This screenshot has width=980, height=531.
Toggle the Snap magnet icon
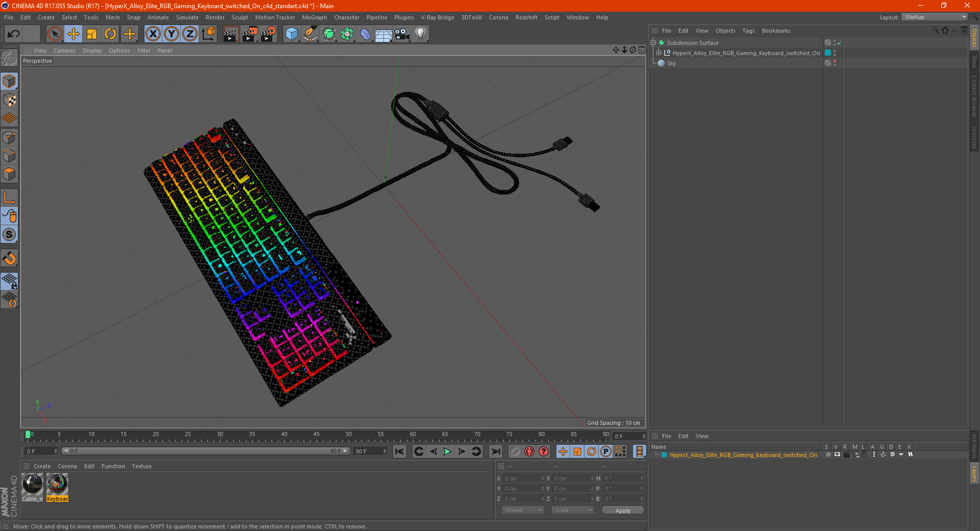pyautogui.click(x=9, y=258)
